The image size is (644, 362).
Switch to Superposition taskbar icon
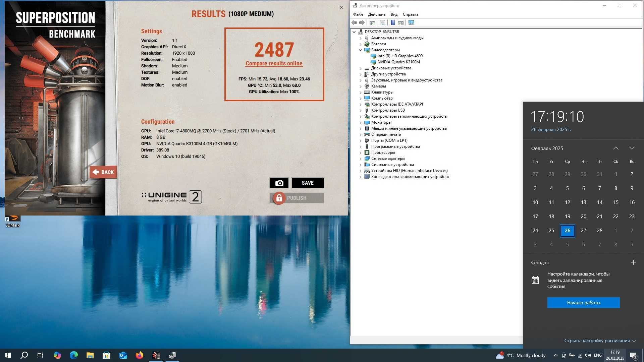[156, 355]
